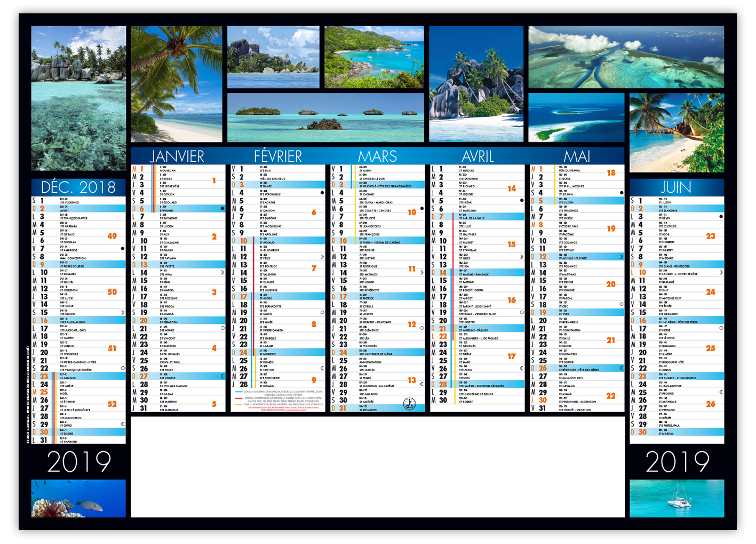Click the yellow Zone C legend line

pos(238,405)
